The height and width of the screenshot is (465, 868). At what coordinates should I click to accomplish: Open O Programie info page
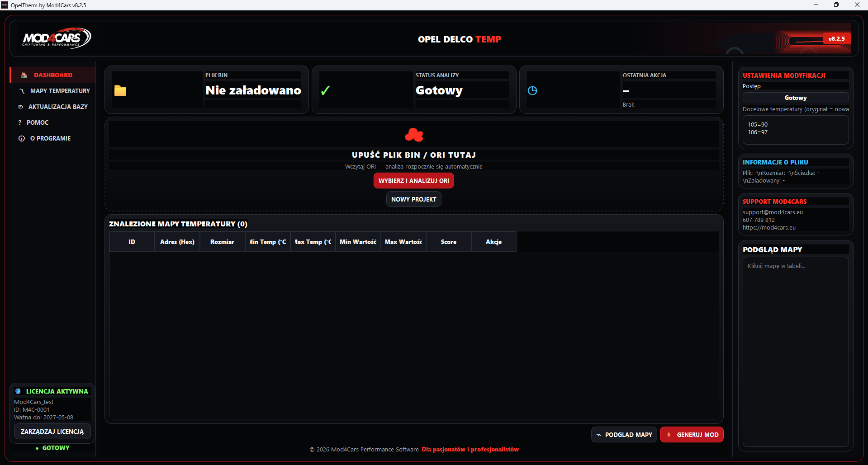tap(52, 138)
